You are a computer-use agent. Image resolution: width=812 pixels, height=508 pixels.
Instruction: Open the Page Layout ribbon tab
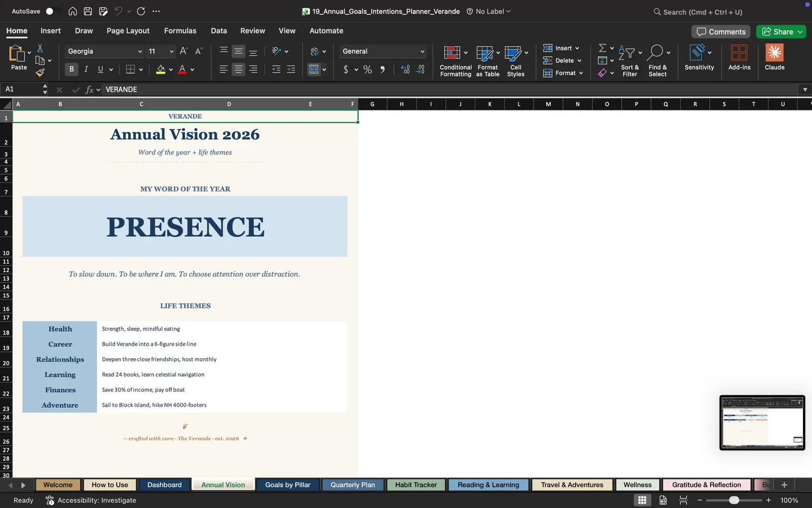pyautogui.click(x=128, y=30)
